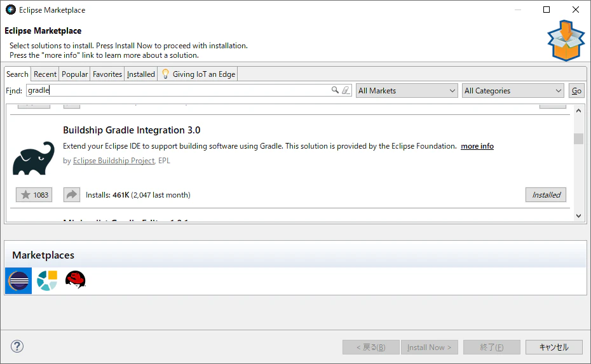Screen dimensions: 591x364
Task: Maximize the Eclipse Marketplace window
Action: click(x=547, y=10)
